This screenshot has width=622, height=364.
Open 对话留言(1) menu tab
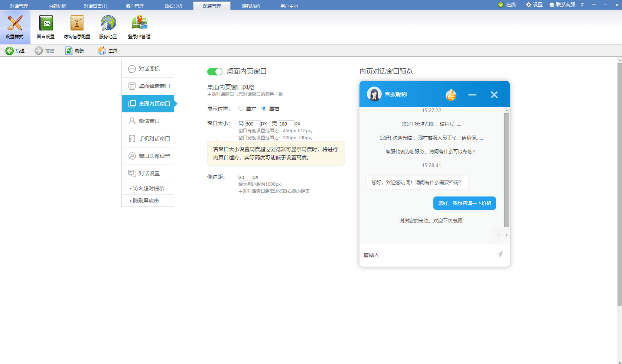tap(95, 6)
